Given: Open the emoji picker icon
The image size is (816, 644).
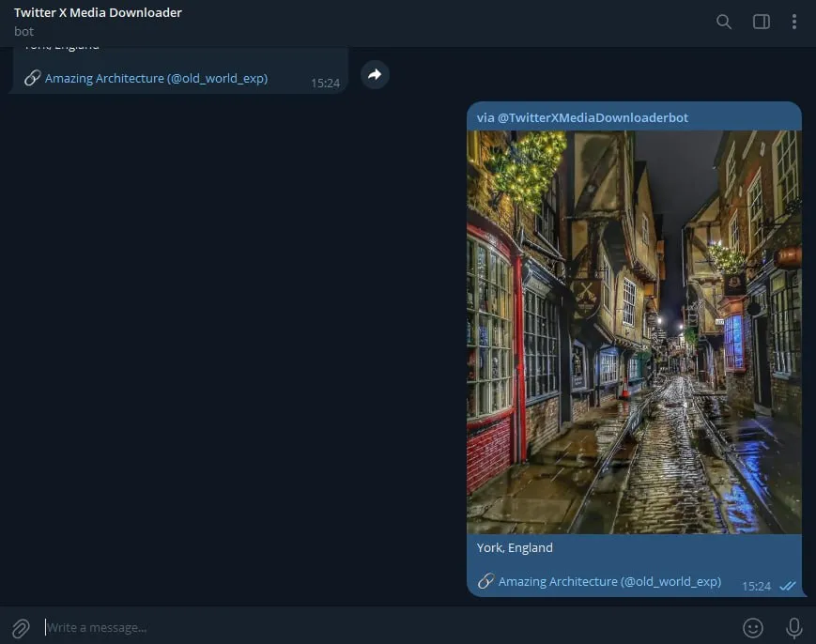Looking at the screenshot, I should point(753,627).
